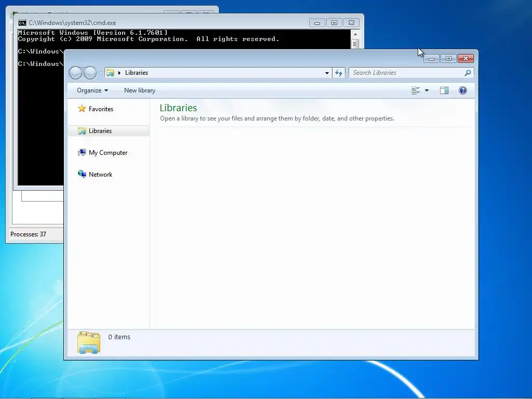Click the Libraries folder icon in details pane
Image resolution: width=532 pixels, height=399 pixels.
pyautogui.click(x=89, y=342)
